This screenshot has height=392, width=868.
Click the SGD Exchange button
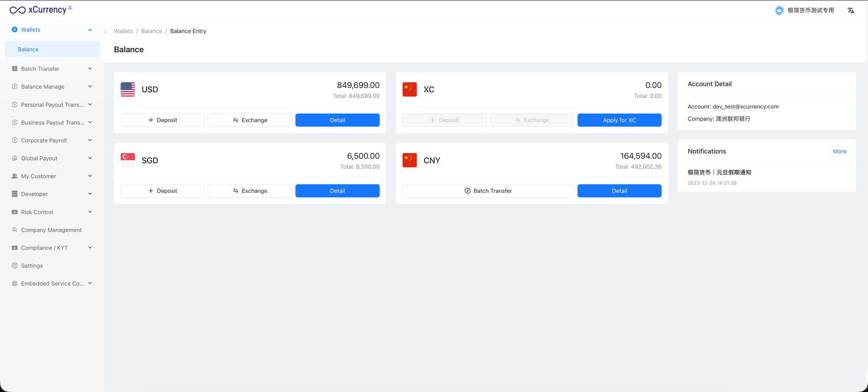[x=250, y=191]
